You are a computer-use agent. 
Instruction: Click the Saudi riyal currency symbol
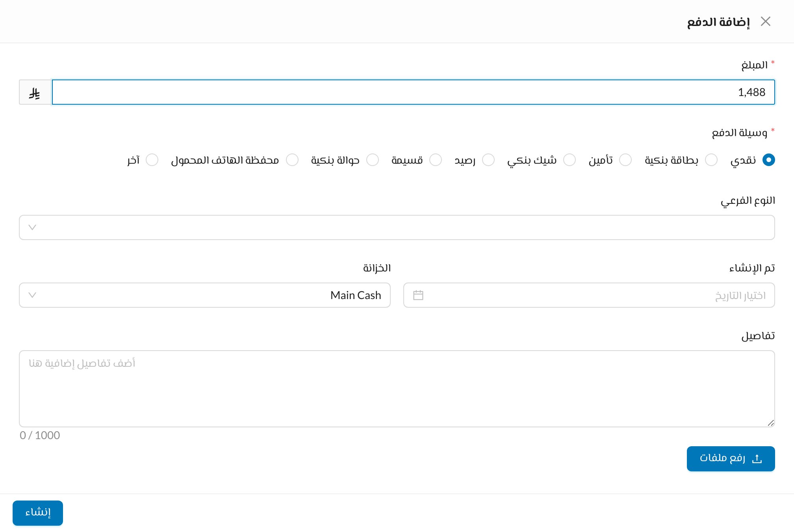tap(35, 93)
